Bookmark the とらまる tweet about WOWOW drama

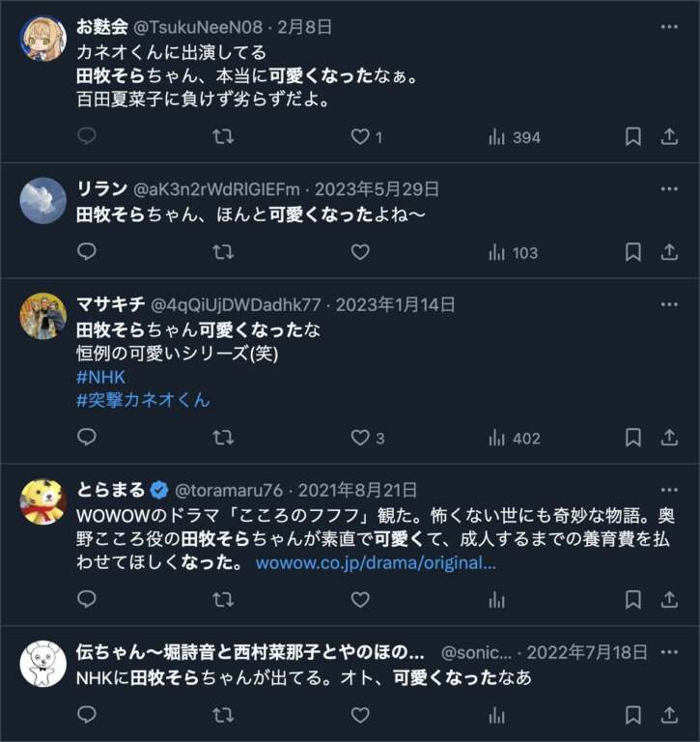pyautogui.click(x=633, y=600)
